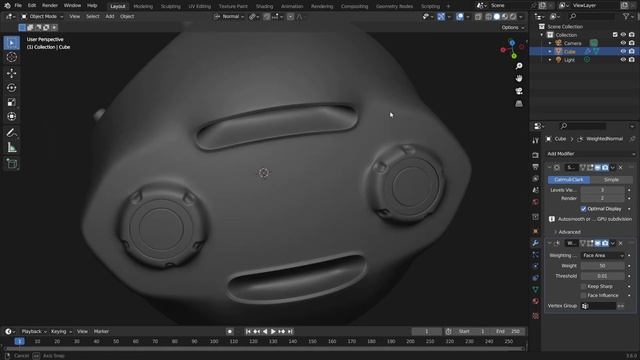This screenshot has height=360, width=640.
Task: Toggle Optimal Display checkbox
Action: (x=584, y=209)
